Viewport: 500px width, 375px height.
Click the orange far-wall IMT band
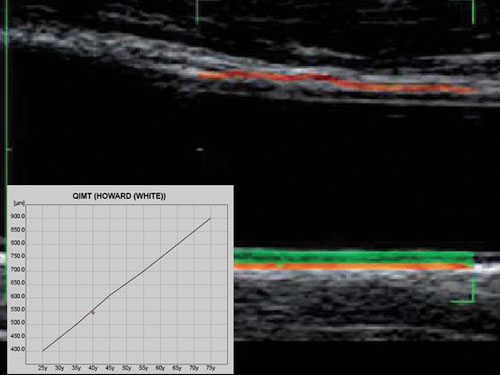tap(353, 267)
